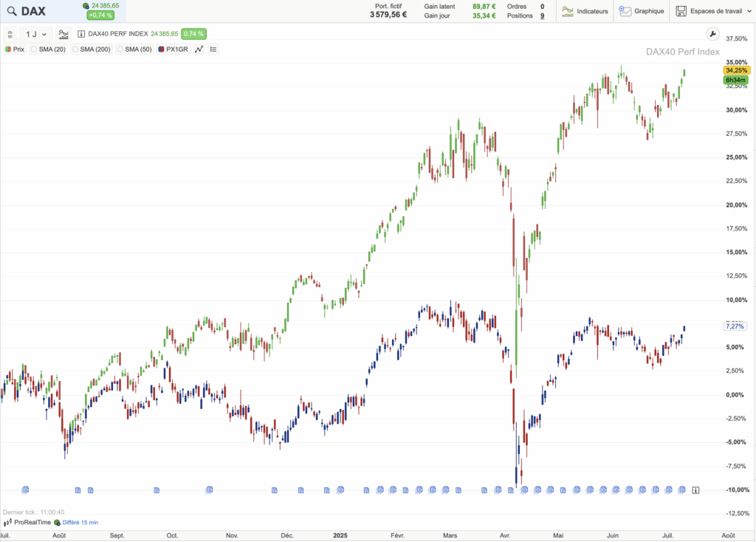Click the ProRealTime logo at the bottom
This screenshot has height=542, width=756.
point(27,522)
